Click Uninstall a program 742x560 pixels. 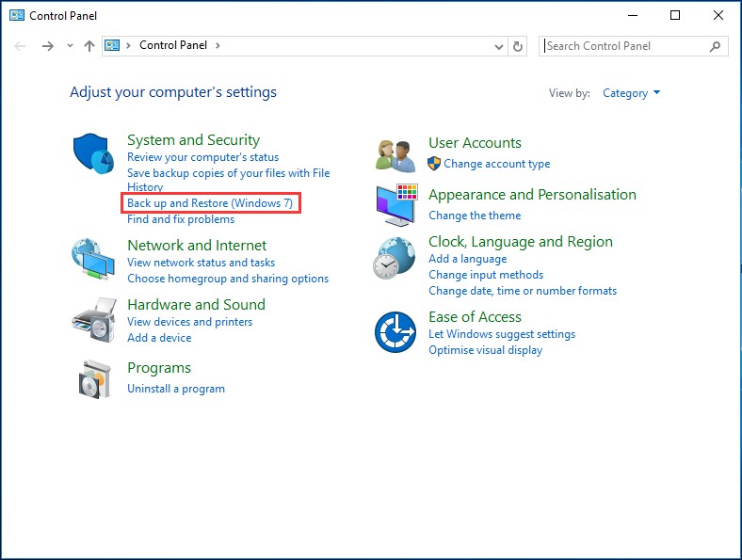[175, 389]
